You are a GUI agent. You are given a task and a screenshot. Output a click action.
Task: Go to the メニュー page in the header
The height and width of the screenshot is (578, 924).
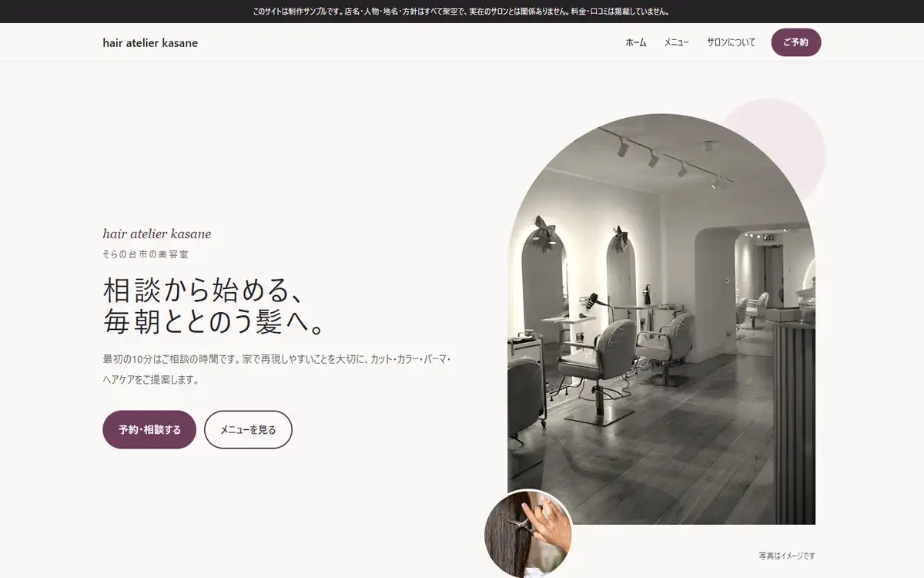(677, 42)
